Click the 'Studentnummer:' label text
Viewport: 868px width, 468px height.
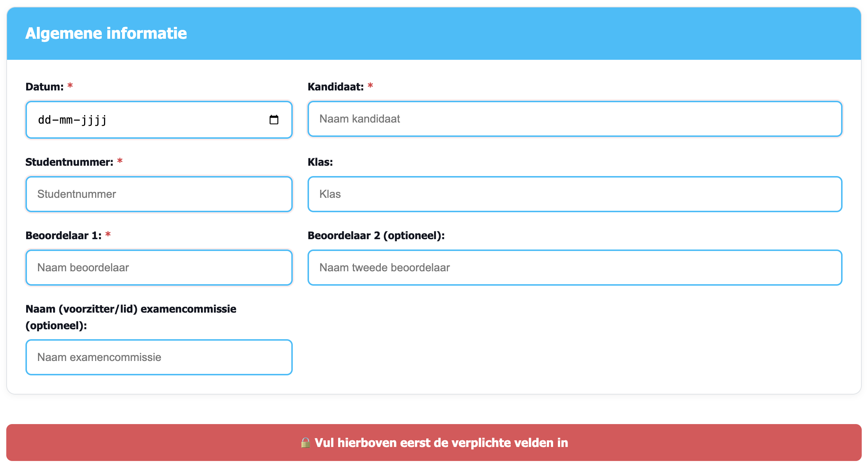(x=69, y=162)
